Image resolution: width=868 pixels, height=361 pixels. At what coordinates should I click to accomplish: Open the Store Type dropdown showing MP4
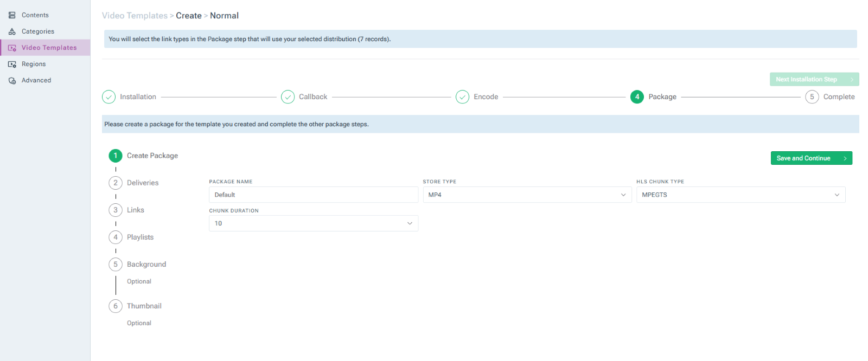click(527, 195)
